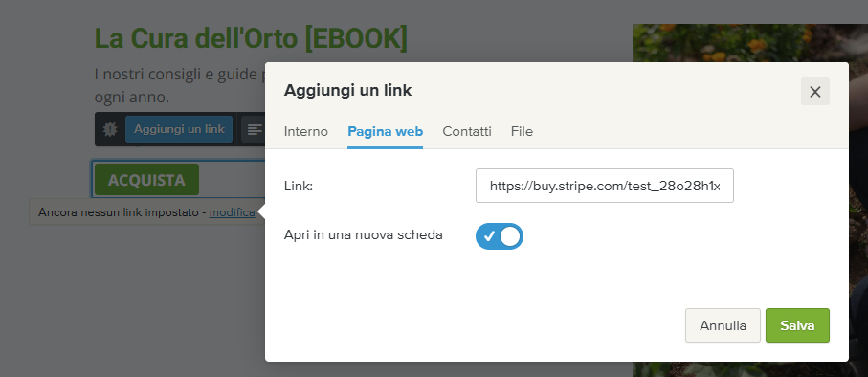Switch to the Interno tab

click(x=306, y=132)
